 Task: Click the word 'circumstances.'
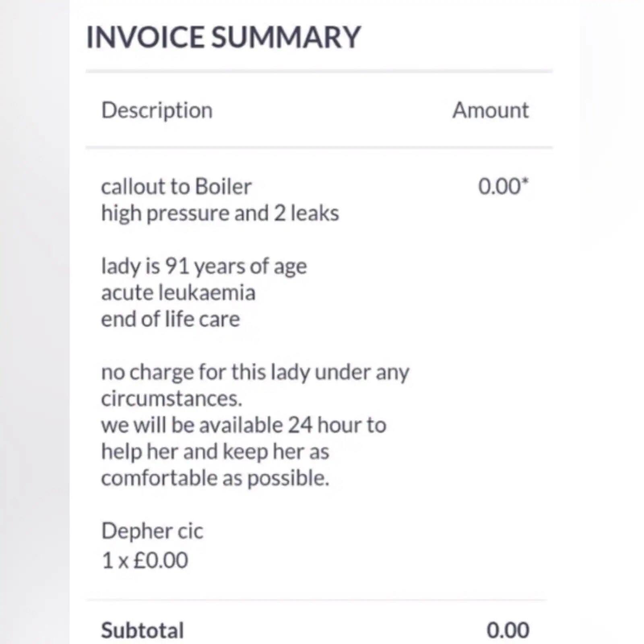[x=171, y=398]
